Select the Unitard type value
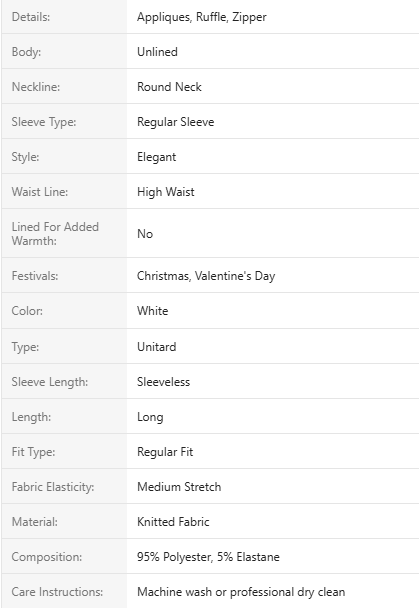This screenshot has height=608, width=419. pyautogui.click(x=157, y=347)
